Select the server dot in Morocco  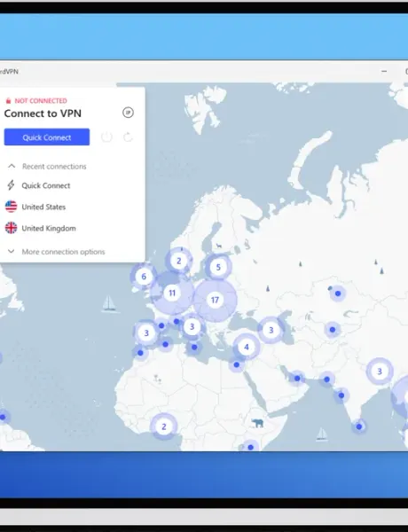pos(140,353)
